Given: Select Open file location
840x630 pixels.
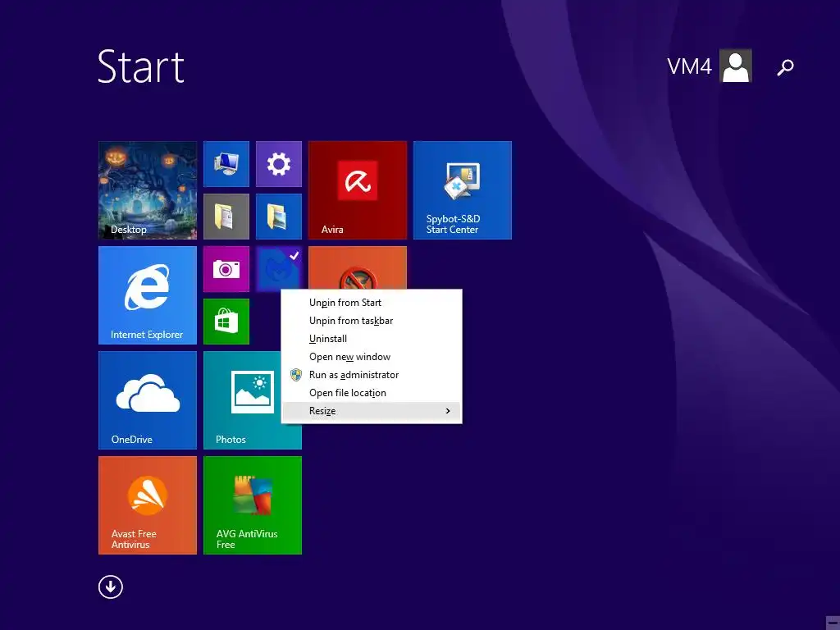Looking at the screenshot, I should [x=372, y=393].
